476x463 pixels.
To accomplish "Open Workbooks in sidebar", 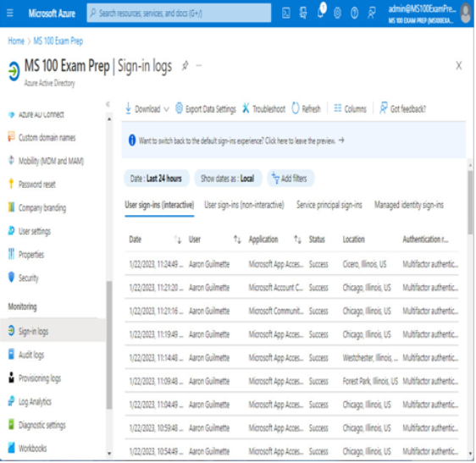I will pos(32,449).
